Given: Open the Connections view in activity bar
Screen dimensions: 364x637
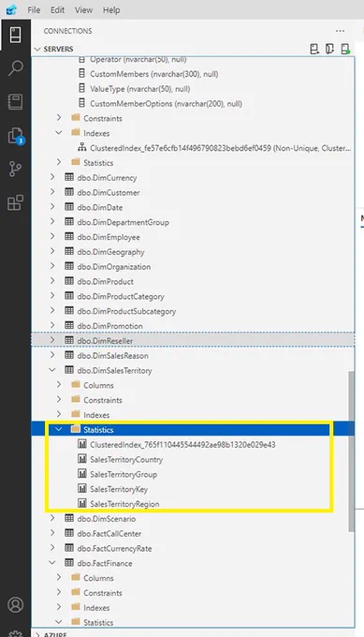Looking at the screenshot, I should (x=15, y=35).
